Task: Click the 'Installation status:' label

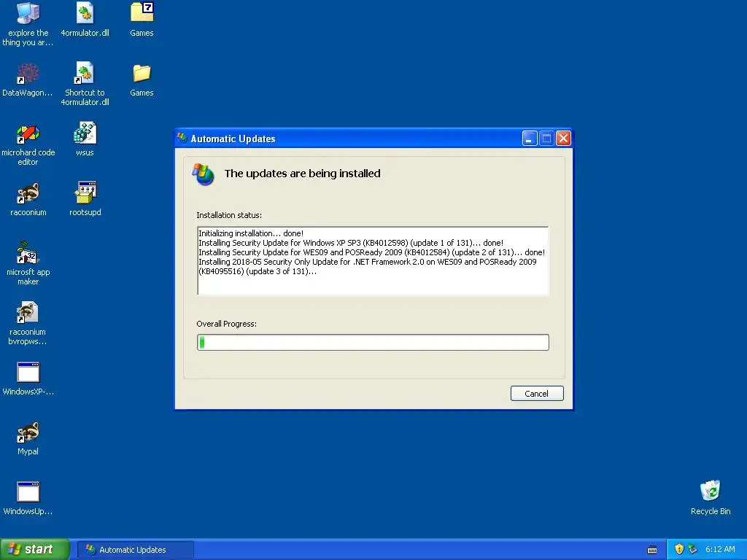Action: [x=229, y=215]
